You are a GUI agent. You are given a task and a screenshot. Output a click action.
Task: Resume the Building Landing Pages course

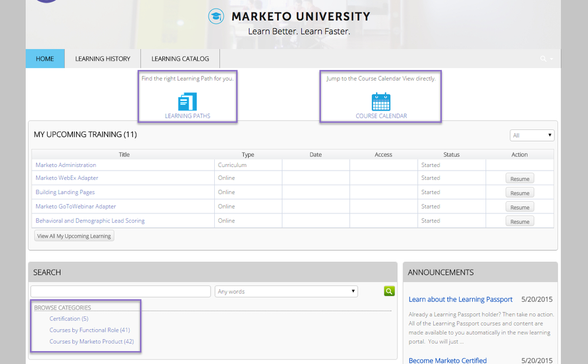pos(520,193)
